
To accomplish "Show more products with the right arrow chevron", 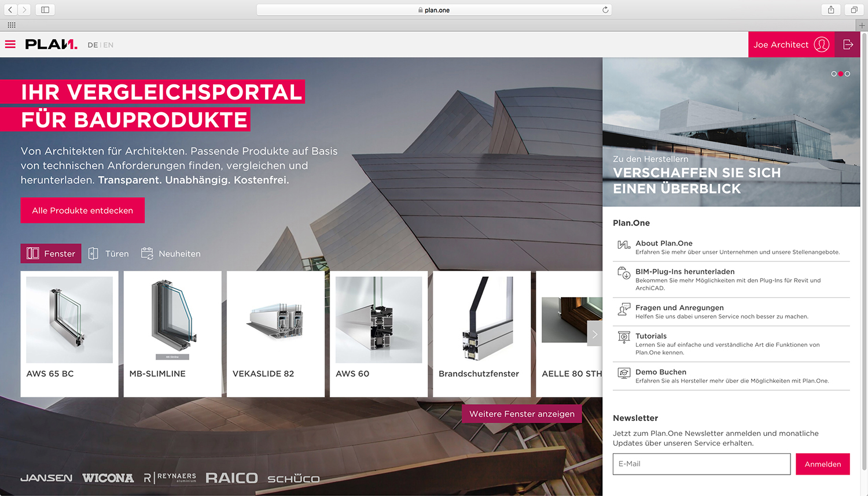I will coord(594,333).
